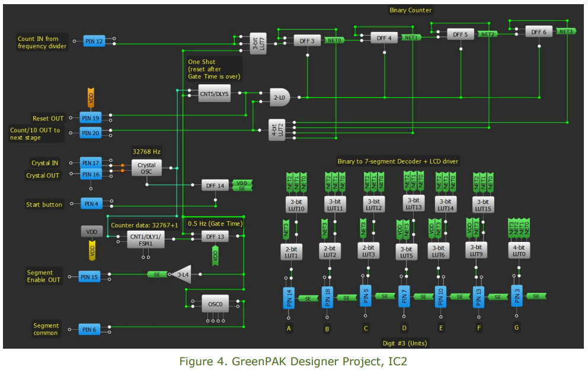Select the CNT5/DLY5 counter block
588x373 pixels.
214,94
